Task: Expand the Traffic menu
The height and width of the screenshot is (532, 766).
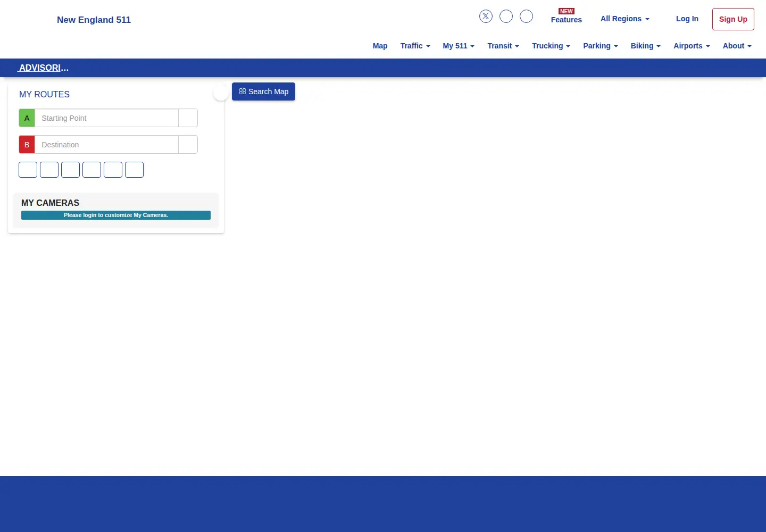Action: click(x=415, y=46)
